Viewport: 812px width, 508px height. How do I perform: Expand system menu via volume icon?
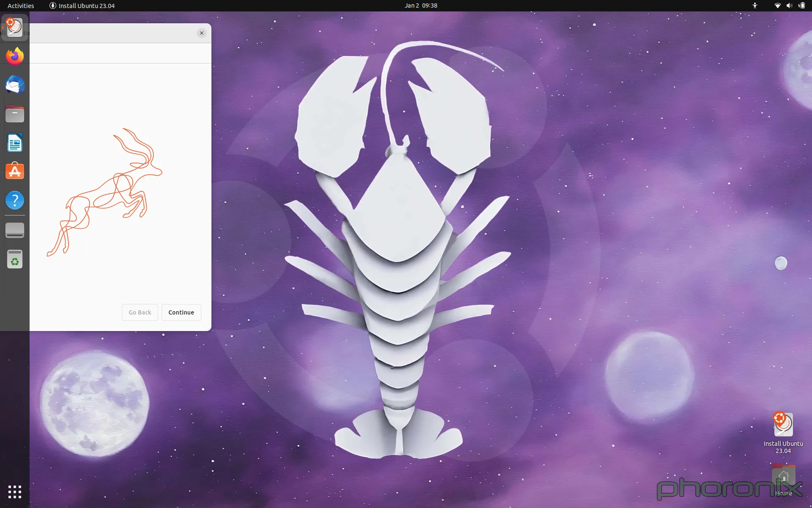(x=789, y=6)
